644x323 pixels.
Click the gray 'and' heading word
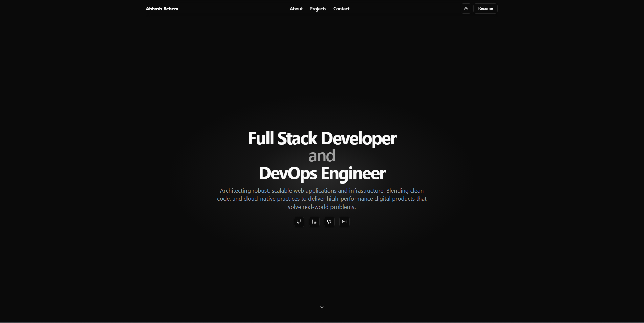pyautogui.click(x=322, y=156)
